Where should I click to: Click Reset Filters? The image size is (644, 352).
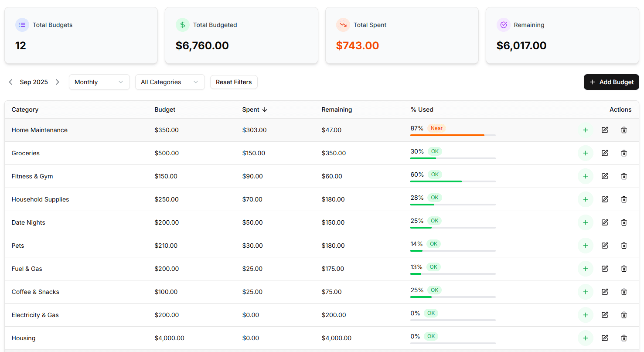pos(234,82)
